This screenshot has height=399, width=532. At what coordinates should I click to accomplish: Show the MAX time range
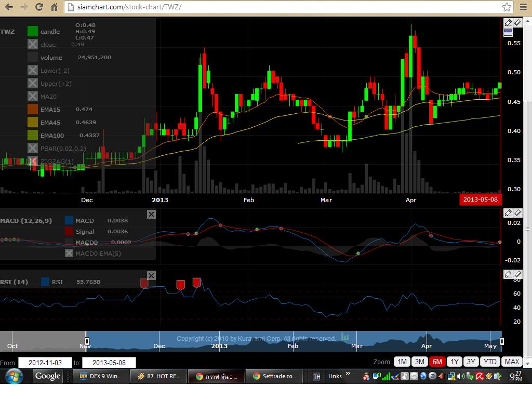coord(512,362)
